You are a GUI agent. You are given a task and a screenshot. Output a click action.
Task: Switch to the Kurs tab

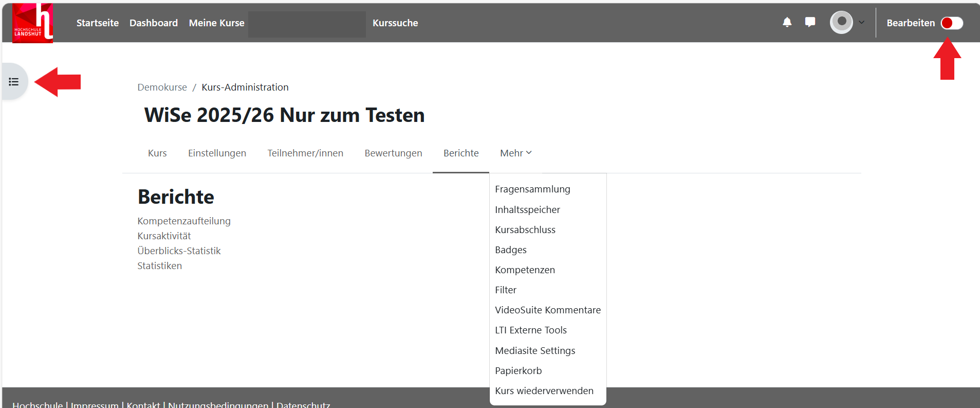tap(157, 153)
